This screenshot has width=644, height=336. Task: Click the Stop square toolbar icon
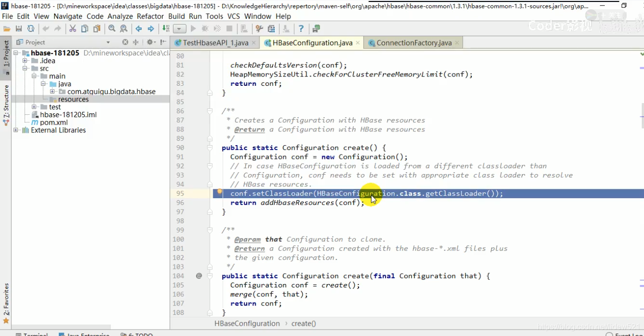pyautogui.click(x=229, y=29)
